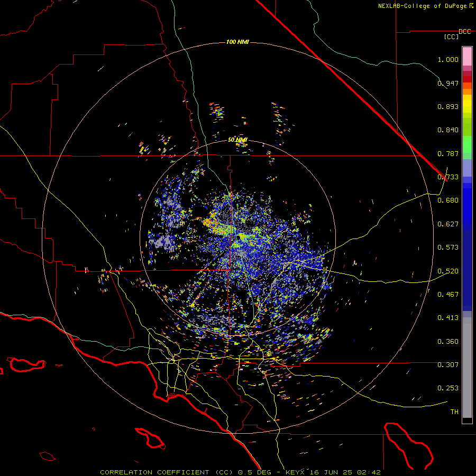Click the 0.360 color scale value
The width and height of the screenshot is (476, 476).
448,342
